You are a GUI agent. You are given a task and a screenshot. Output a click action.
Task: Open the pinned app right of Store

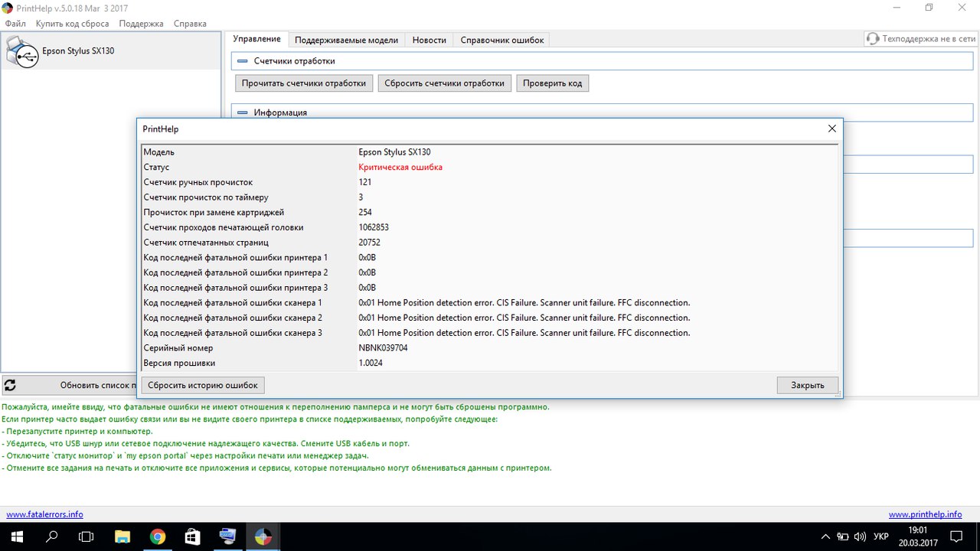click(228, 536)
